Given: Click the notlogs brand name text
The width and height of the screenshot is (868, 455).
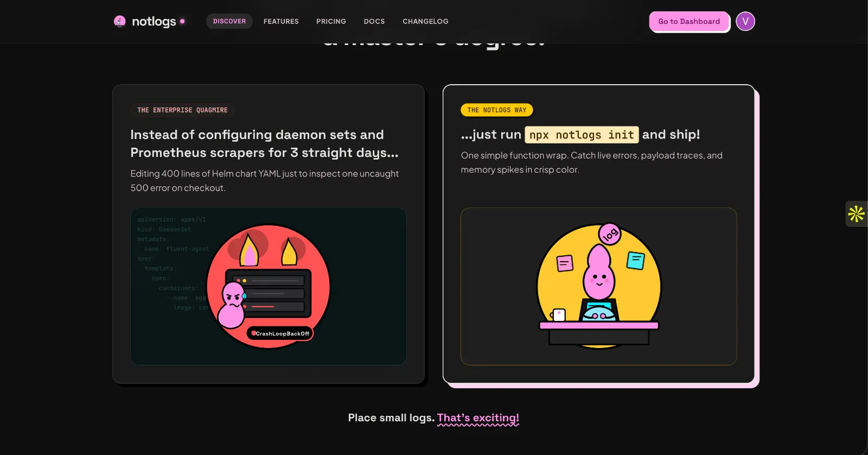Looking at the screenshot, I should coord(154,21).
